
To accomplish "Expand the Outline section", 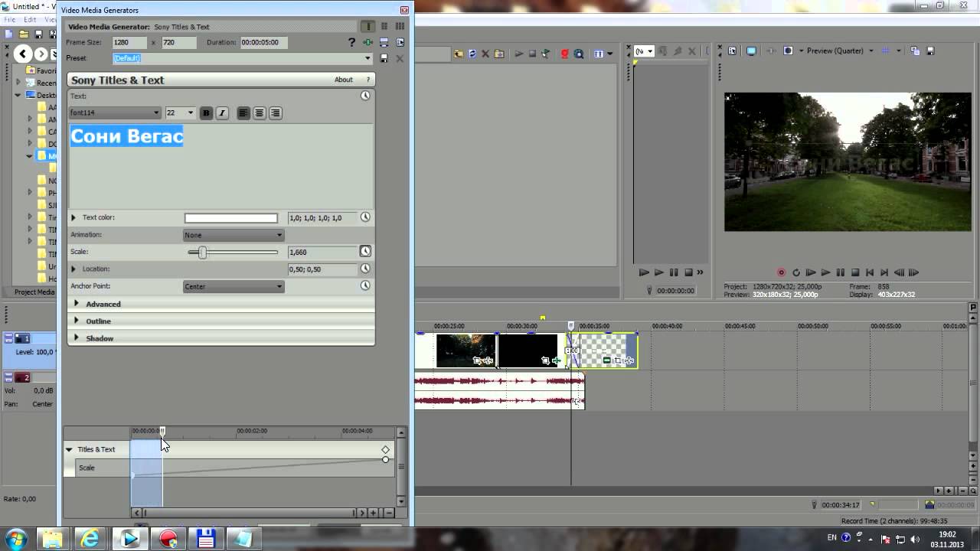I will click(x=77, y=321).
